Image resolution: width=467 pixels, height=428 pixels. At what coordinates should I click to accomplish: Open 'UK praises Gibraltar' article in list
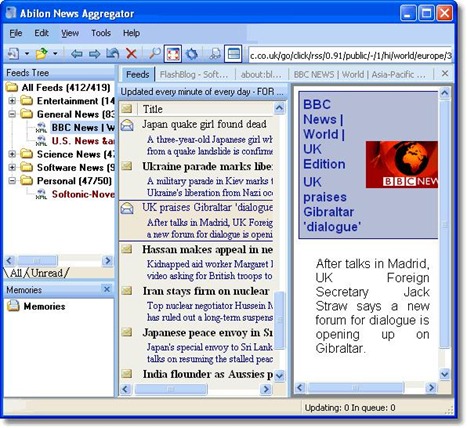(x=207, y=208)
